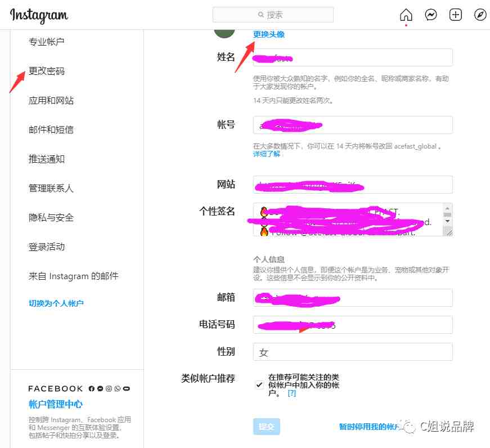Click bio scrollbar down arrow

tap(447, 221)
